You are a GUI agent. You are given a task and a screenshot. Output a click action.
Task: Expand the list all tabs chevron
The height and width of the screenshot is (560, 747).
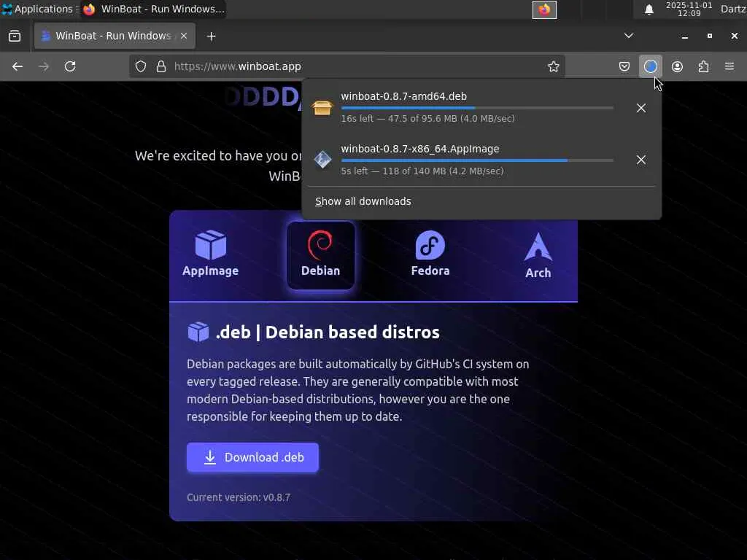pos(629,36)
